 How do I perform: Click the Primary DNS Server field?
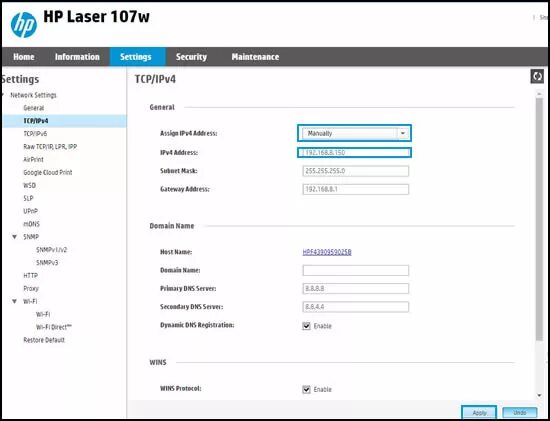[356, 289]
